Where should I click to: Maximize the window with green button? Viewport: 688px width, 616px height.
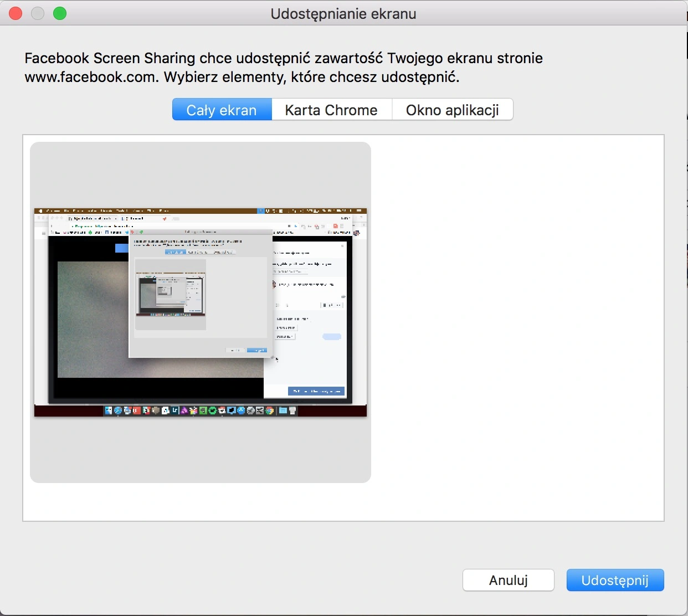tap(60, 13)
